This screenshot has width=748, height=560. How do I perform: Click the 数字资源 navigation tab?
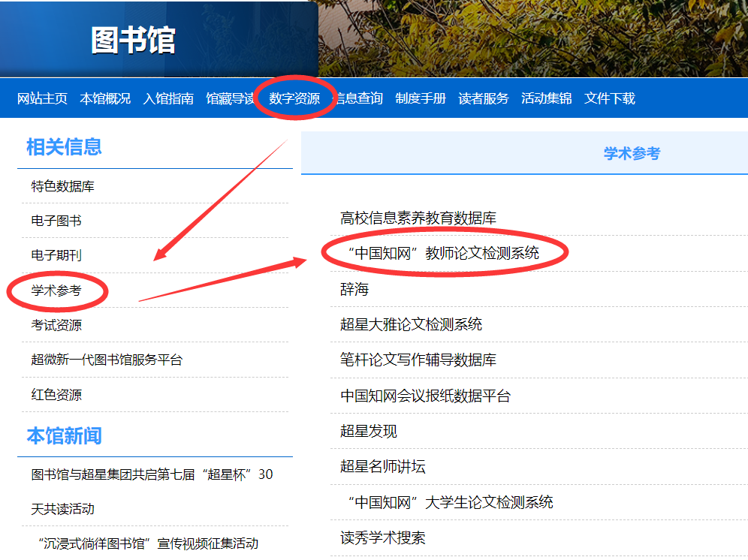[294, 98]
